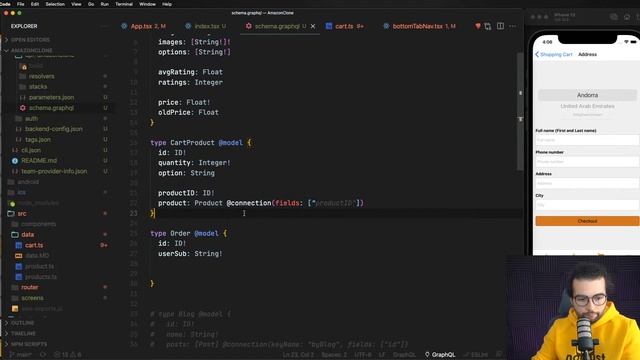
Task: Click the GraphQL language mode with pin icon
Action: coord(440,355)
